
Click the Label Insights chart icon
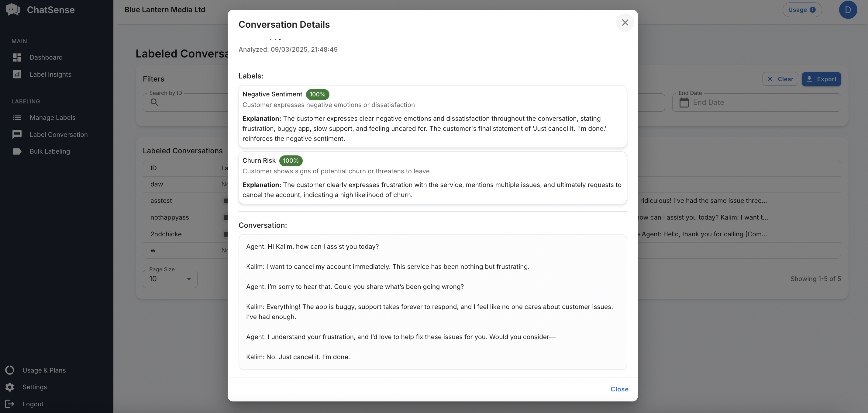click(17, 74)
